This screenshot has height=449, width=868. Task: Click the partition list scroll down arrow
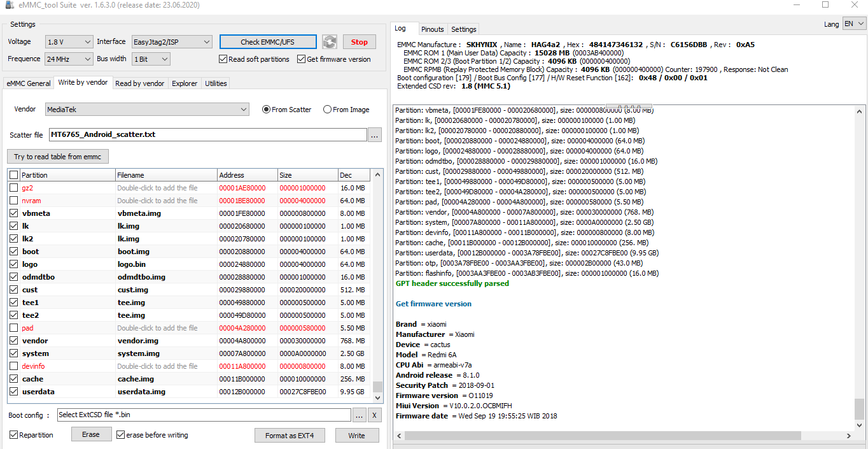point(378,397)
